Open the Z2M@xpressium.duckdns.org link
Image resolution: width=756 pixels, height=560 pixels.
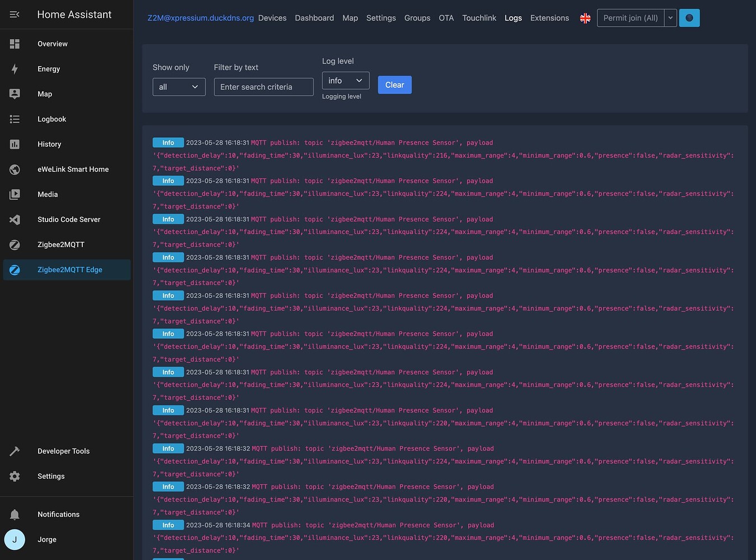[200, 18]
